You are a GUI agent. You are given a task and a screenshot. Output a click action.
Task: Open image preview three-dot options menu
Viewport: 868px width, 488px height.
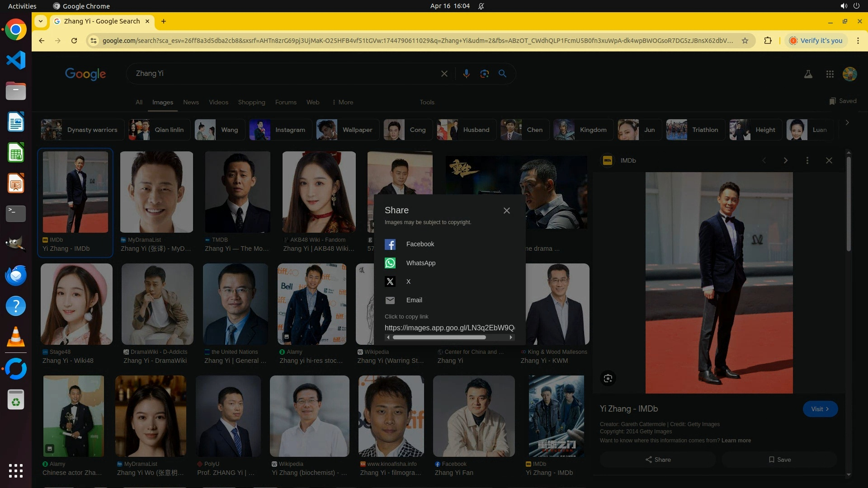pyautogui.click(x=807, y=160)
